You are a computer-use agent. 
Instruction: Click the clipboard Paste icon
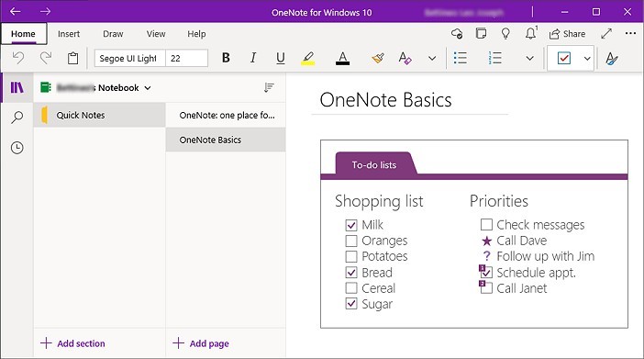tap(72, 58)
